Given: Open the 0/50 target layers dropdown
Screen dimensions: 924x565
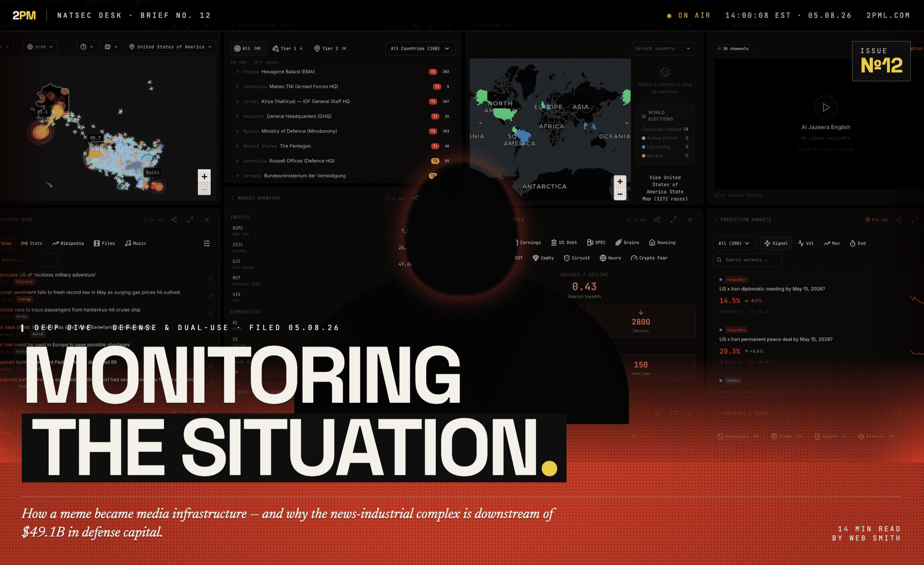Looking at the screenshot, I should [x=40, y=47].
